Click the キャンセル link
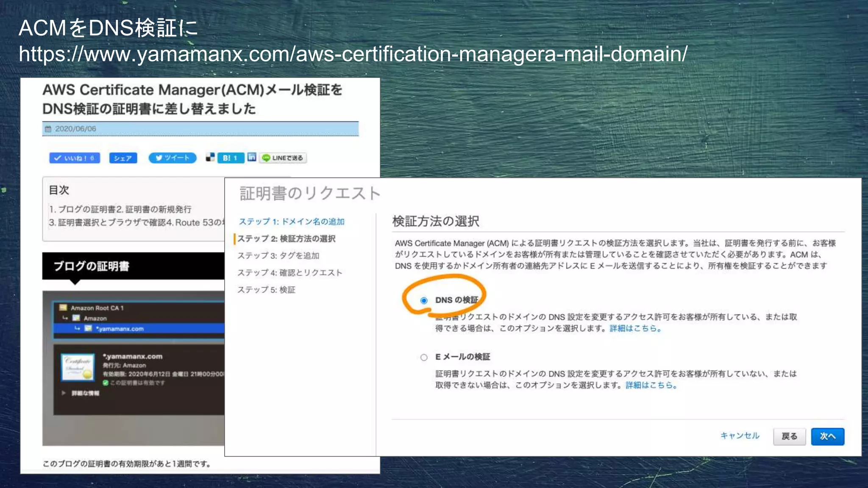Image resolution: width=868 pixels, height=488 pixels. pyautogui.click(x=740, y=435)
